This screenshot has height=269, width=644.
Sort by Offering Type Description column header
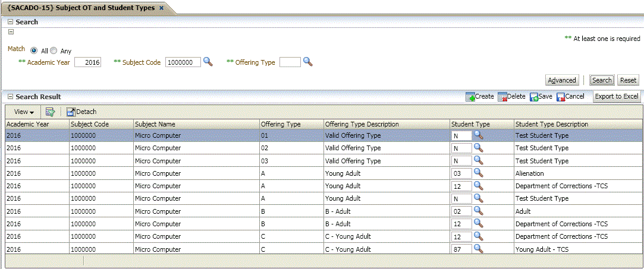[x=387, y=124]
